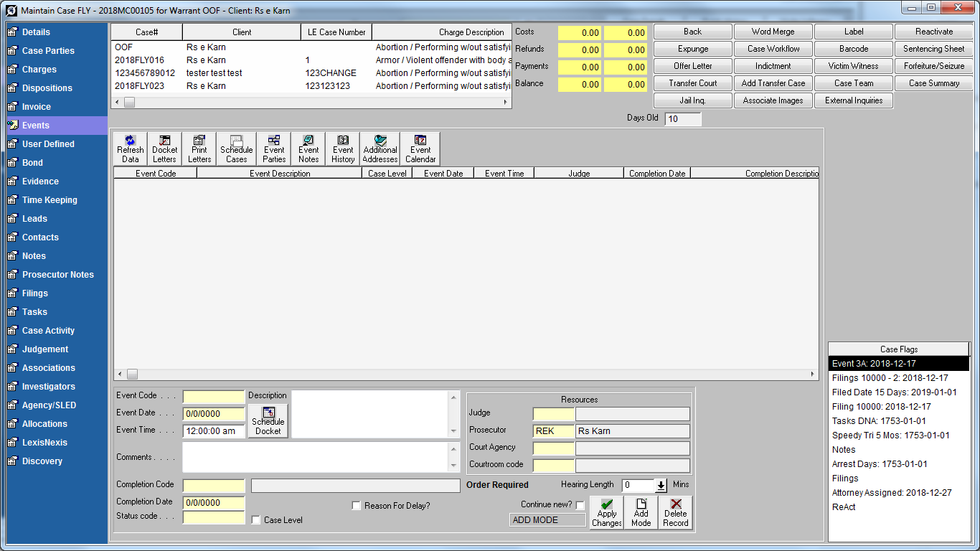Viewport: 980px width, 551px height.
Task: Switch to Prosecutor Notes section
Action: 57,275
